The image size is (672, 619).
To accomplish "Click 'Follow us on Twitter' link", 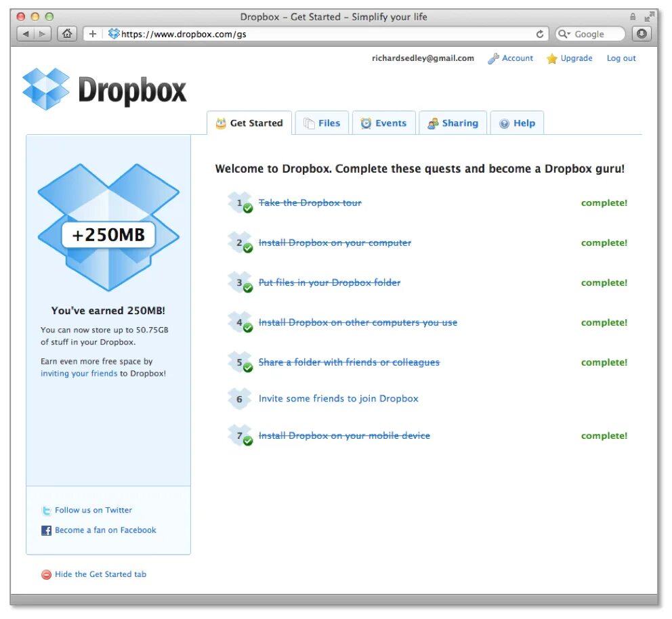I will tap(93, 510).
